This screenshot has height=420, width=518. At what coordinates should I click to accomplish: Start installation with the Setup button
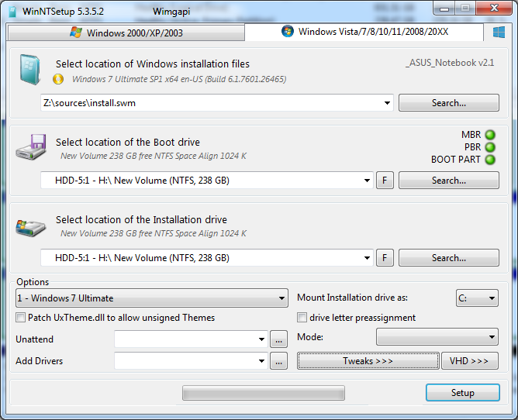(462, 393)
